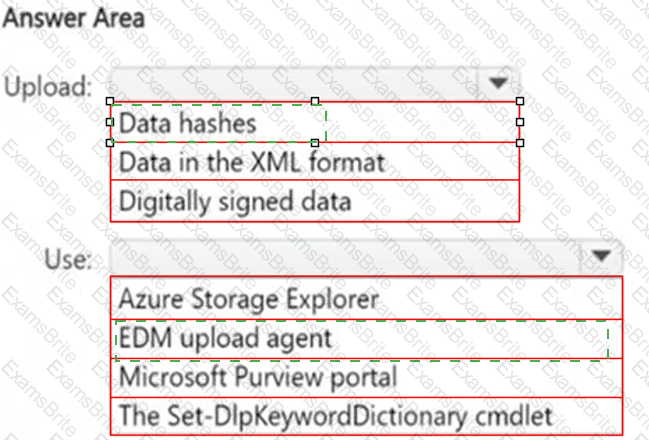The image size is (649, 440).
Task: Click the bottom-right selection resize handle
Action: tap(520, 143)
